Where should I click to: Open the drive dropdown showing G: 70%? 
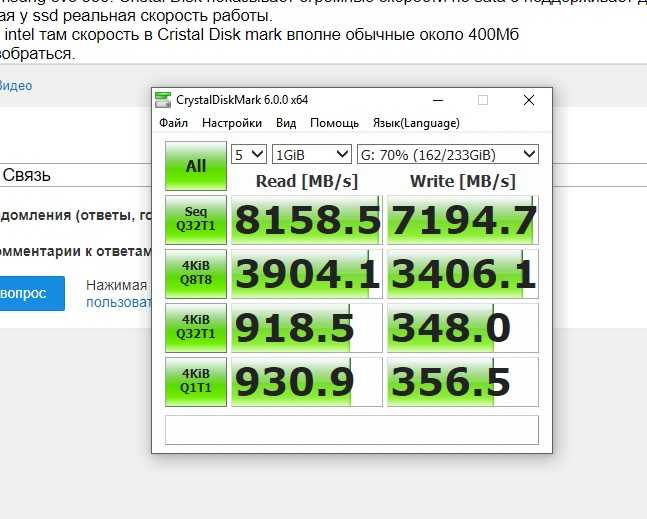tap(448, 155)
